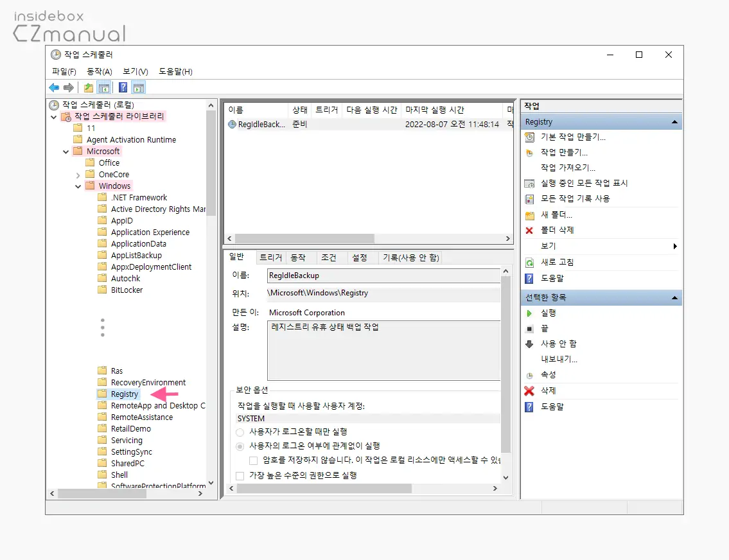Collapse the Microsoft tree node
The height and width of the screenshot is (560, 729).
coord(66,152)
